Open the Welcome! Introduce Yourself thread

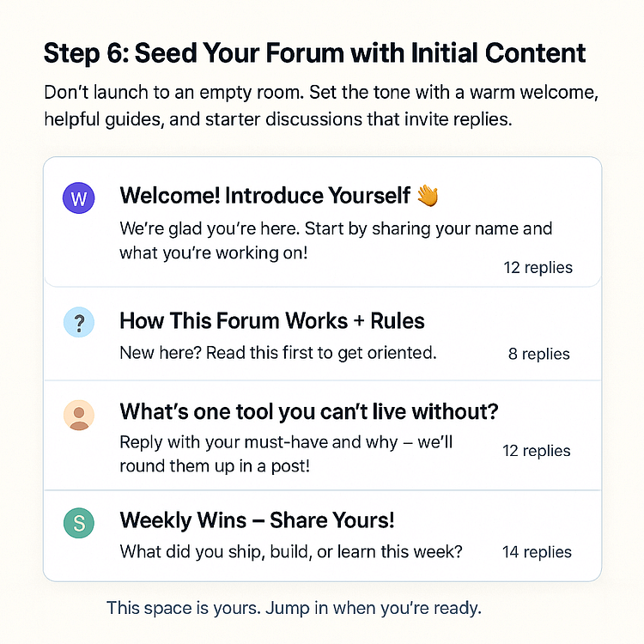265,196
